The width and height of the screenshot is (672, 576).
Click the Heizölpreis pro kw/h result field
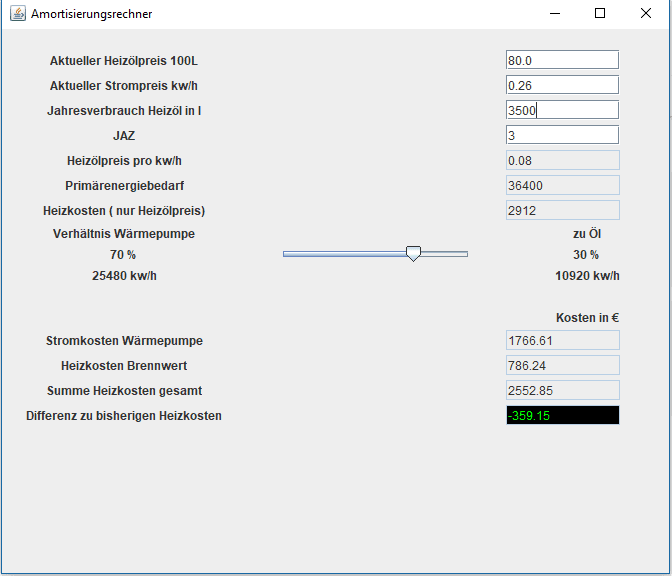[562, 160]
